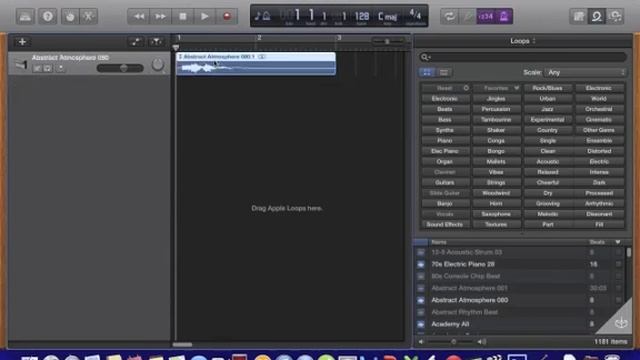Adjust the horizontal zoom slider above timeline
The image size is (640, 360).
pos(388,41)
